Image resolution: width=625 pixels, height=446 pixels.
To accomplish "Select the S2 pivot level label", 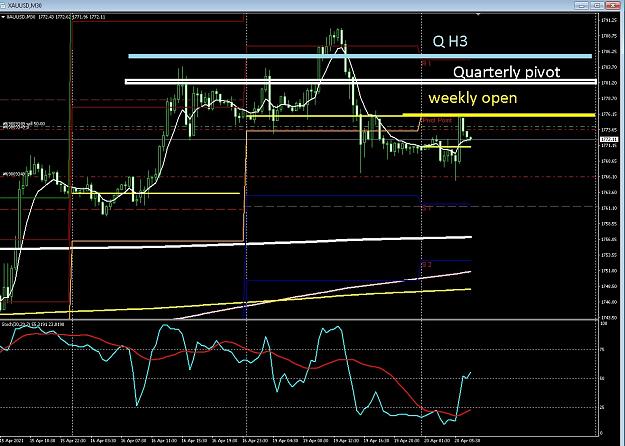I will point(427,264).
